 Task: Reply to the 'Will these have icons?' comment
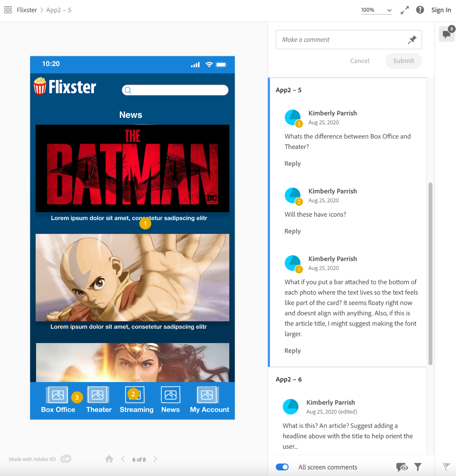click(x=293, y=231)
